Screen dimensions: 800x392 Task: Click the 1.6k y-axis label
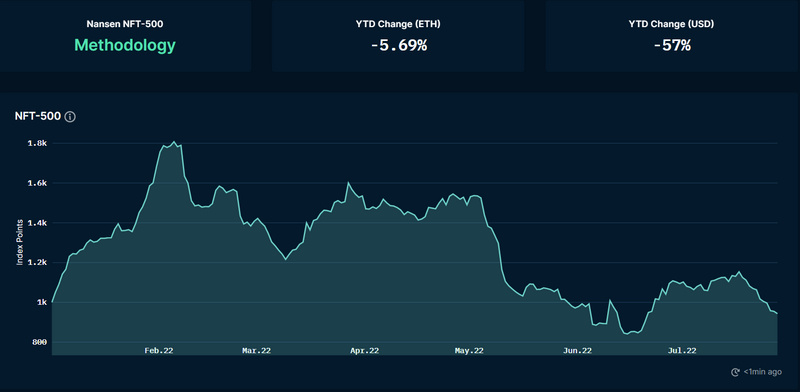[x=38, y=183]
